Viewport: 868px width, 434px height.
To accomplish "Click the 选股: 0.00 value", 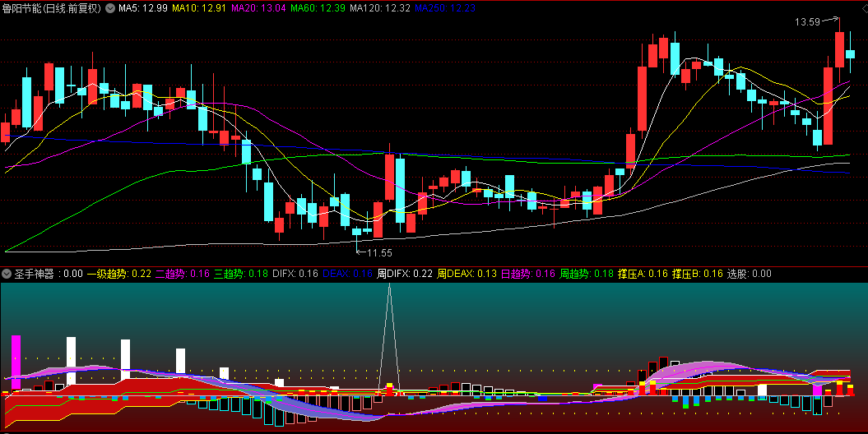I will [x=749, y=274].
